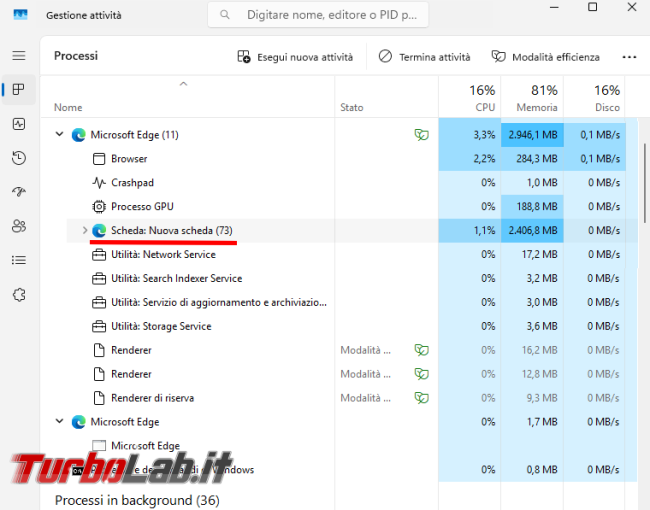Click Processi in background (36) heading
Screen dimensions: 650x510
(x=137, y=500)
